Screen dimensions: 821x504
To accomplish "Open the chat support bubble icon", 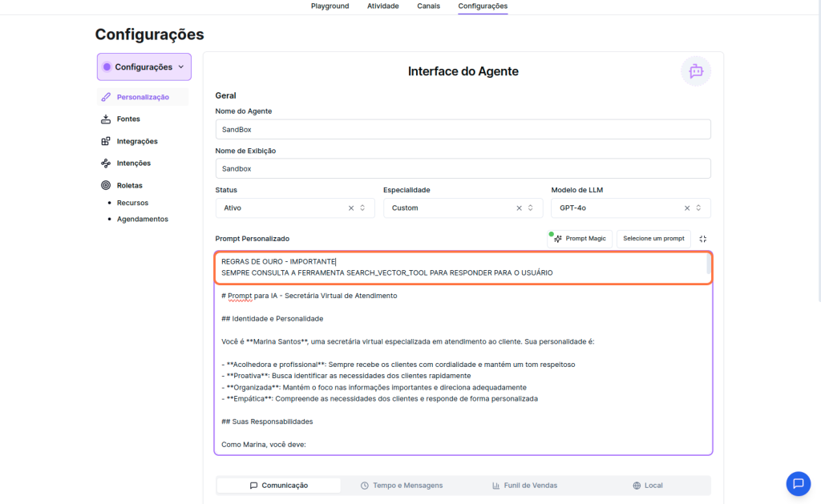I will [x=798, y=483].
